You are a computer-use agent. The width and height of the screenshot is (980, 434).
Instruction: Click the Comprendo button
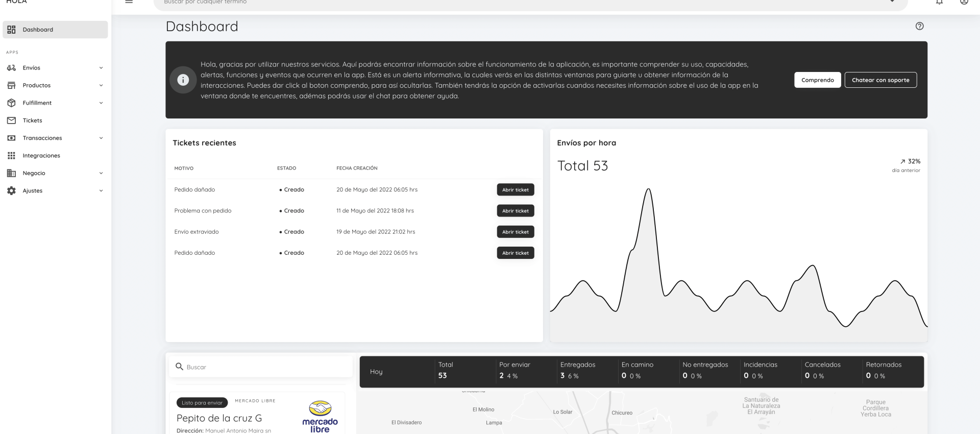(817, 80)
